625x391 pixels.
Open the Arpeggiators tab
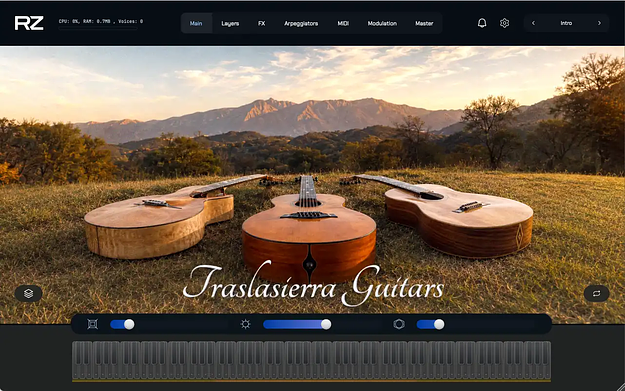click(x=301, y=23)
